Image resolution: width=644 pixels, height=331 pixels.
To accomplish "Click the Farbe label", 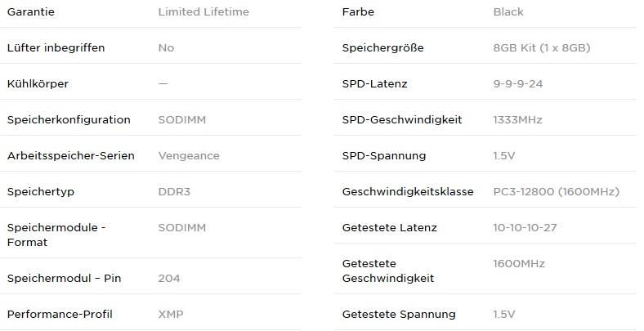I will pyautogui.click(x=359, y=11).
